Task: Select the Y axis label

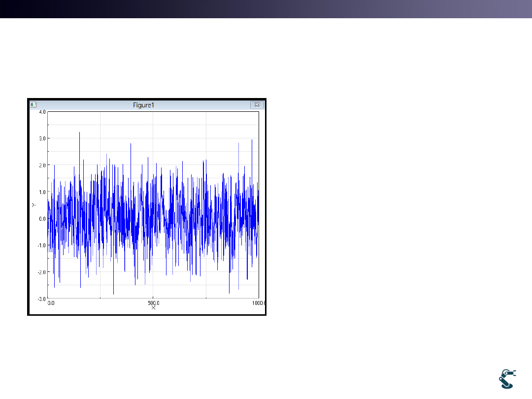Action: pos(33,204)
